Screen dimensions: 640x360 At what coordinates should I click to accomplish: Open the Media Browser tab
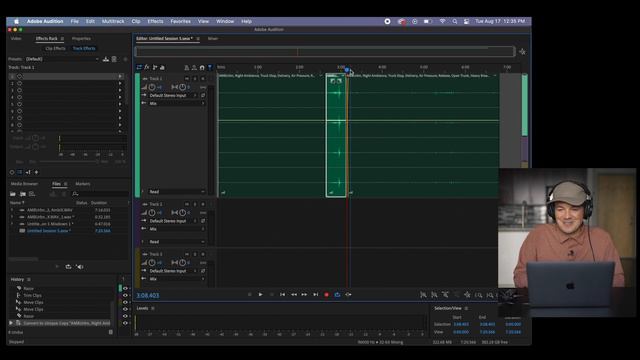click(x=24, y=184)
